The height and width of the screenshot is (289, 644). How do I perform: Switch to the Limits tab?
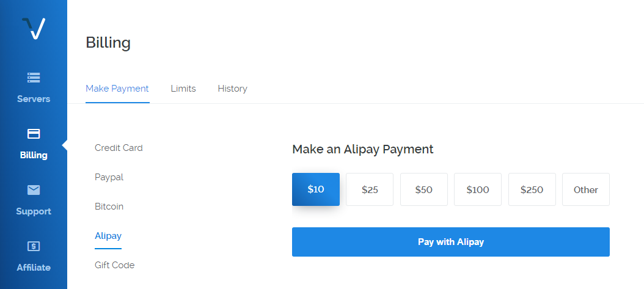coord(183,89)
